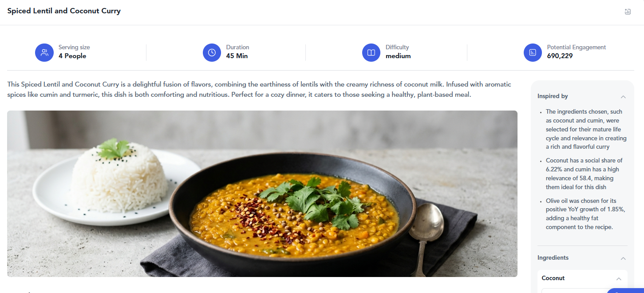644x293 pixels.
Task: Click the Spiced Lentil and Coconut Curry title
Action: tap(64, 11)
